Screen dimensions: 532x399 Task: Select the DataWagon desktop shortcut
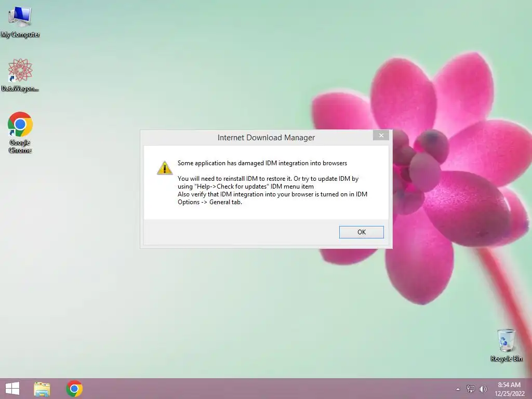[x=20, y=75]
